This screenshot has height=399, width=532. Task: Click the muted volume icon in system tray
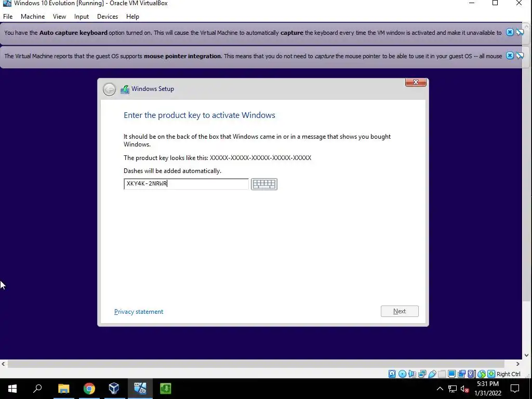[464, 389]
